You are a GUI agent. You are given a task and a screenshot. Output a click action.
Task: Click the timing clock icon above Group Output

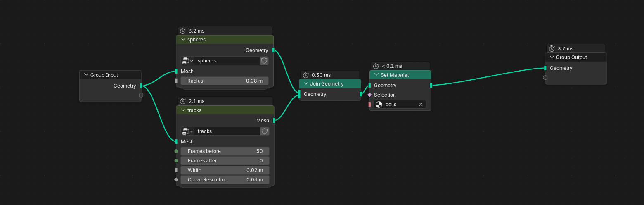click(552, 49)
